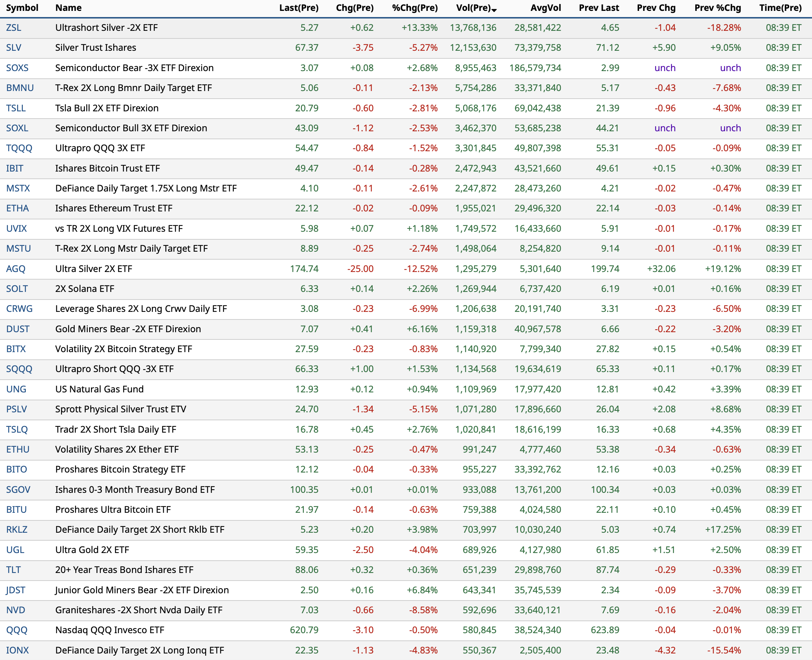The image size is (812, 660).
Task: Open the SOXS ticker link
Action: coord(17,68)
